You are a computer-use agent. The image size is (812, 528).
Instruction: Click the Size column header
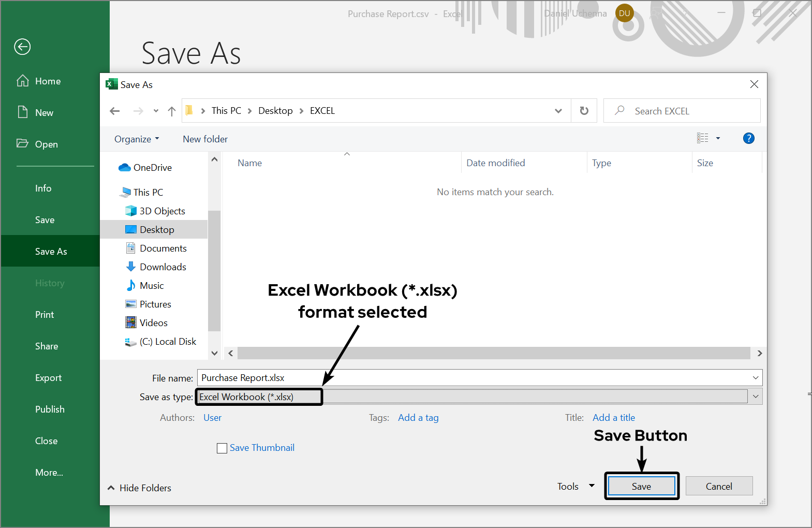pyautogui.click(x=705, y=163)
